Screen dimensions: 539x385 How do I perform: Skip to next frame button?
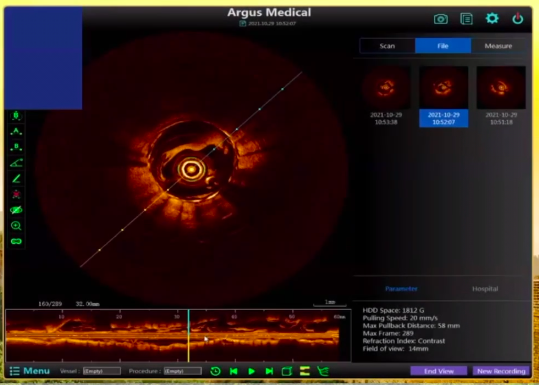pos(269,371)
